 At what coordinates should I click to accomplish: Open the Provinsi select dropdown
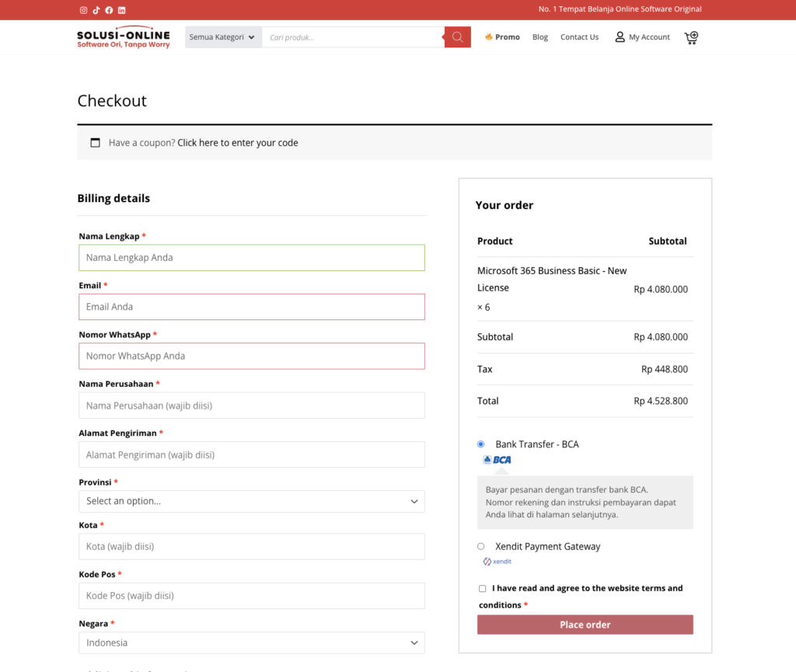[x=252, y=501]
